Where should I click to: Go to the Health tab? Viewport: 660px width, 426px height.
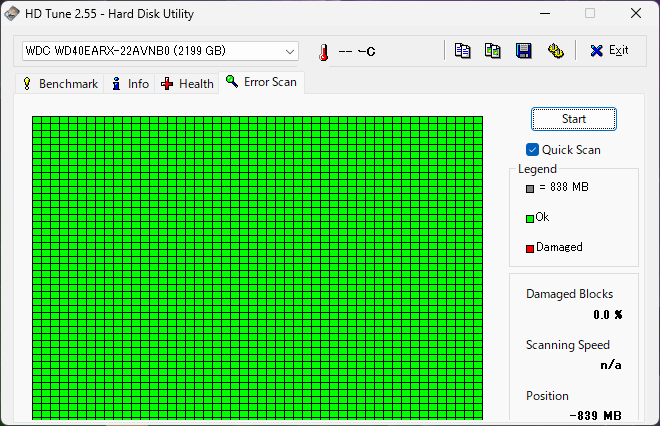(187, 84)
